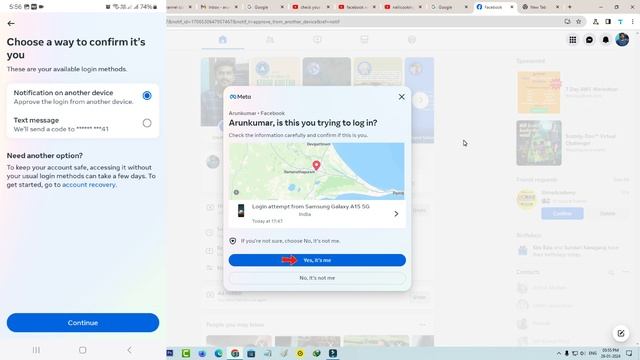640x360 pixels.
Task: Select Notification on another device option
Action: click(83, 97)
